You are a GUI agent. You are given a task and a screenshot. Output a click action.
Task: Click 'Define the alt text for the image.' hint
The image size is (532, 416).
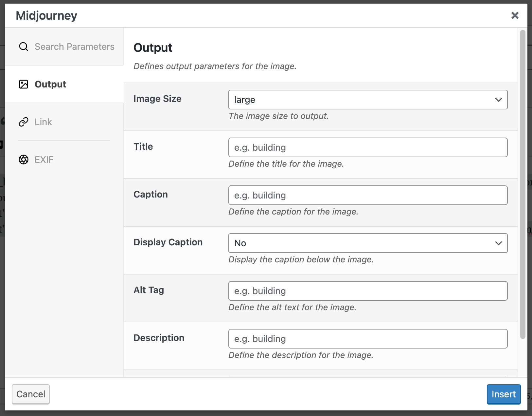(292, 307)
